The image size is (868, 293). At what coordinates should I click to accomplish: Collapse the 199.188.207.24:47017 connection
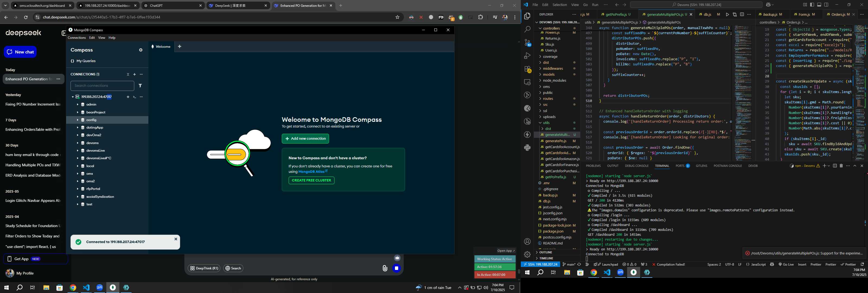tap(72, 97)
